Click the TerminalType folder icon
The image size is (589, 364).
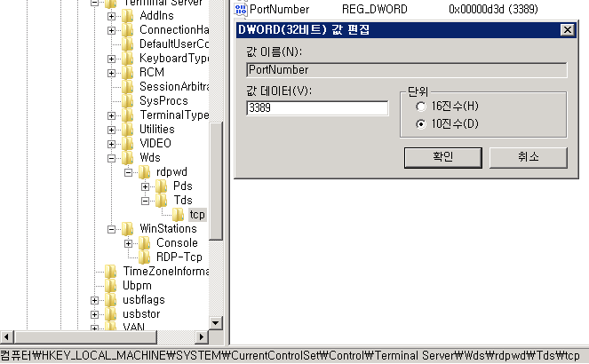128,115
